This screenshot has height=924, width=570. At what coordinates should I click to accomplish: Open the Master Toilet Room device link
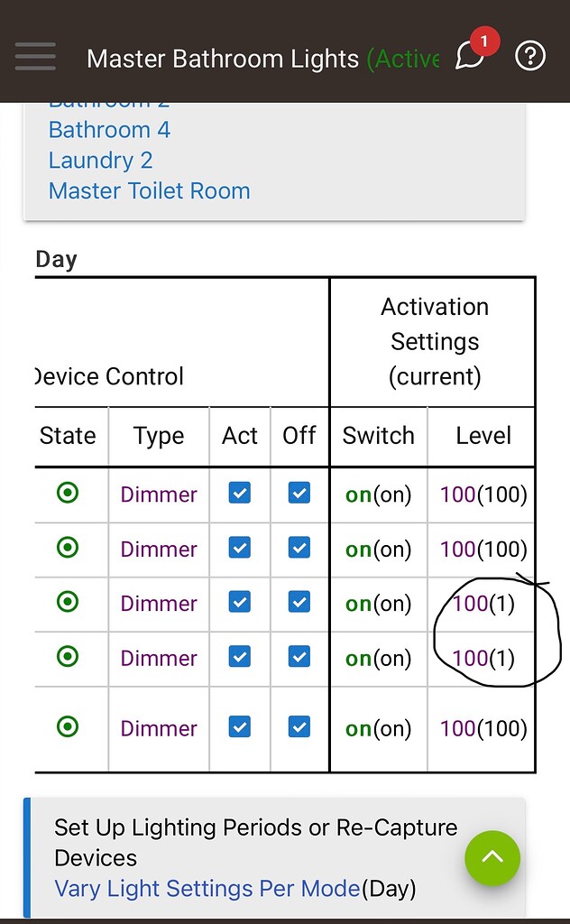[x=149, y=190]
